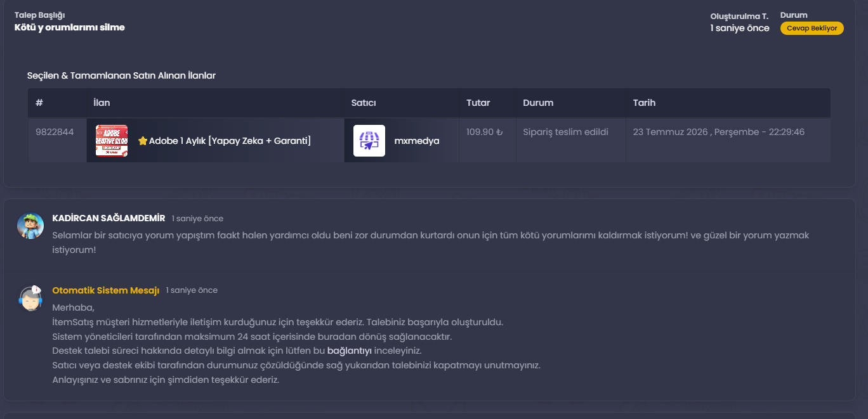Image resolution: width=868 pixels, height=419 pixels.
Task: Open the mxmedya seller store icon
Action: [x=369, y=141]
